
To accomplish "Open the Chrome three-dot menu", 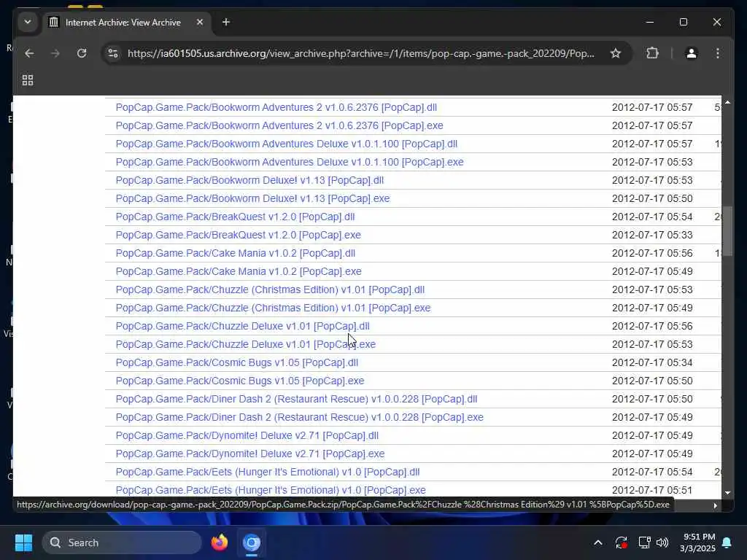I will (718, 53).
